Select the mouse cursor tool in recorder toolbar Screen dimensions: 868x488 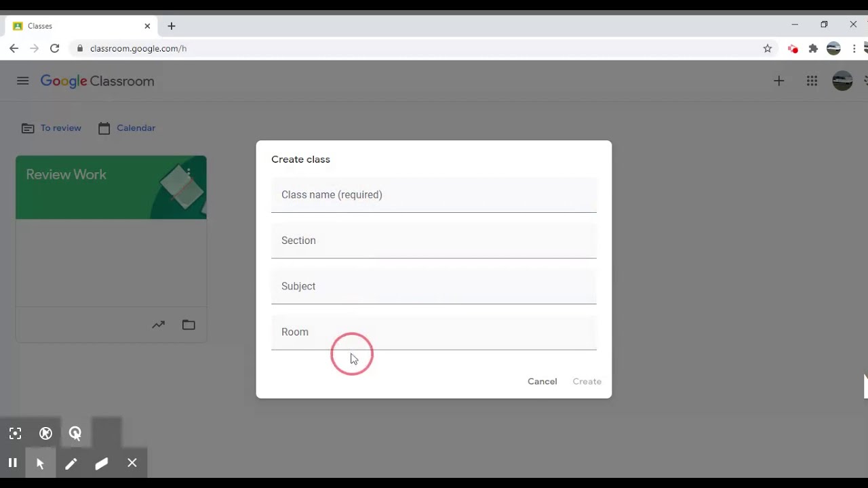point(40,463)
